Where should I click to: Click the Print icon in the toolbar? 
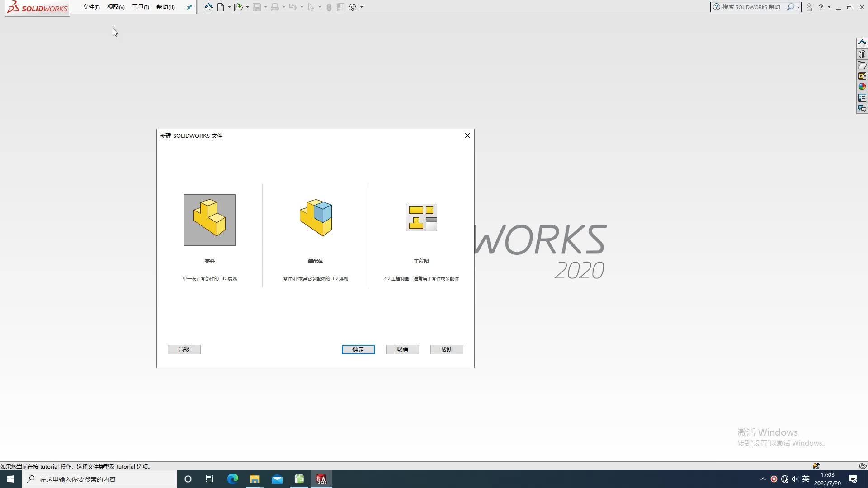pyautogui.click(x=275, y=7)
